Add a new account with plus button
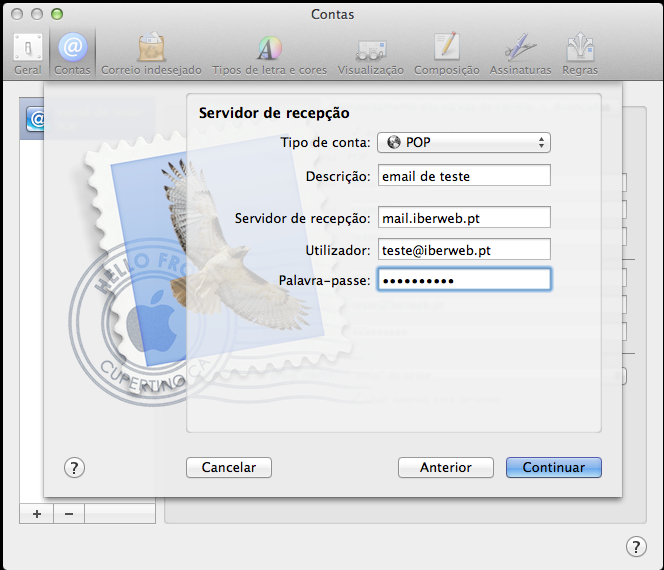The image size is (664, 570). coord(37,513)
